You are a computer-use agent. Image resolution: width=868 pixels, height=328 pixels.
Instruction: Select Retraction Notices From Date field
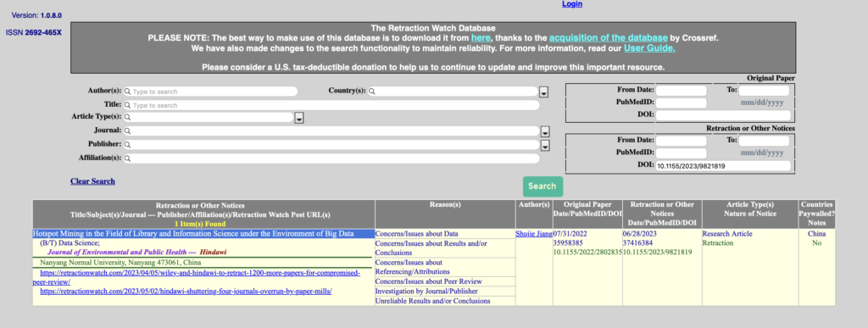click(682, 141)
